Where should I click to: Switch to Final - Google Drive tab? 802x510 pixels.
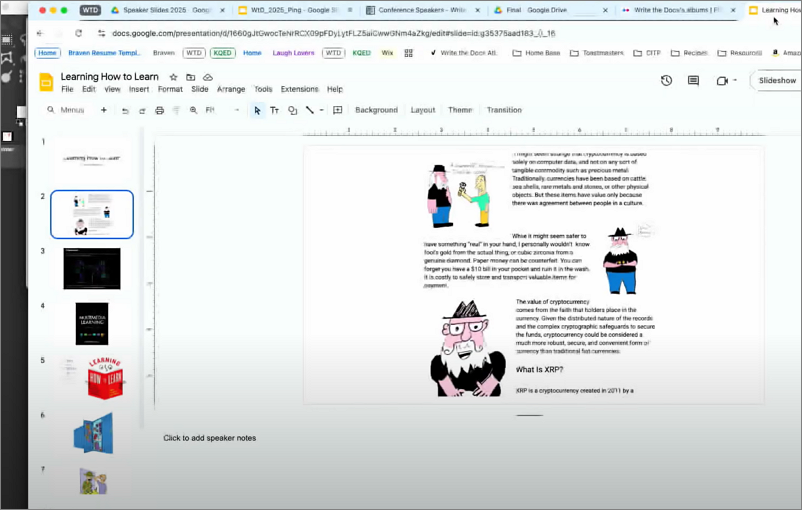click(550, 10)
